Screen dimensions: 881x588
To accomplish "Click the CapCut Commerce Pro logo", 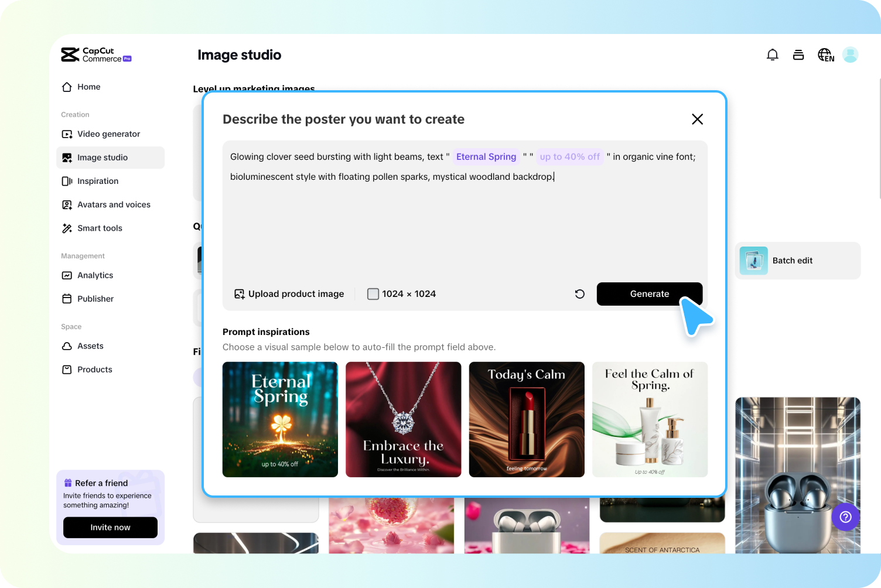I will [x=95, y=54].
